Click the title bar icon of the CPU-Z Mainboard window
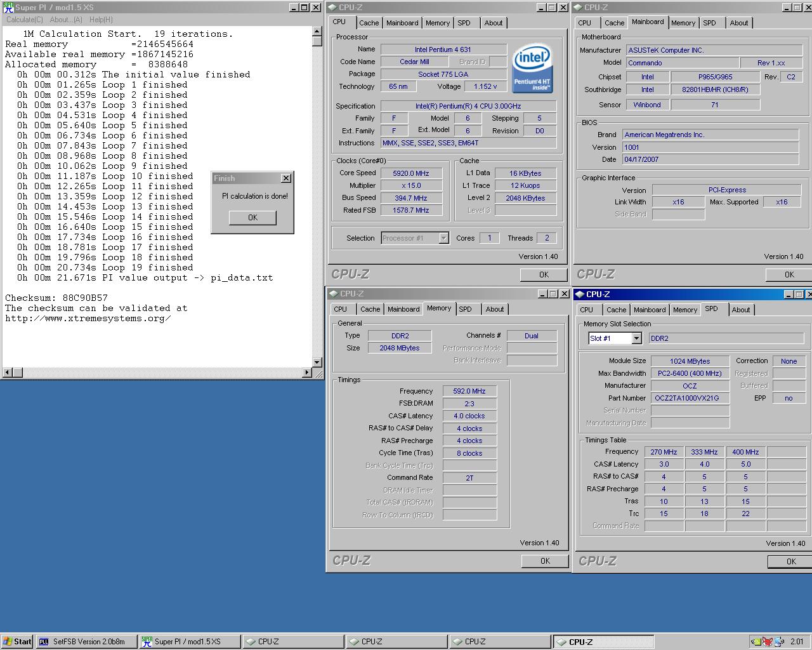 tap(578, 8)
